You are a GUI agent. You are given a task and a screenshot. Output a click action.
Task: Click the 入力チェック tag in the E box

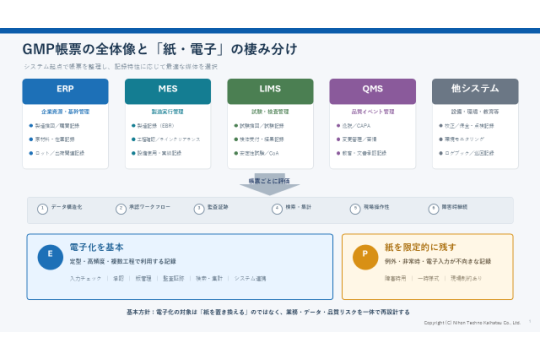(x=85, y=278)
